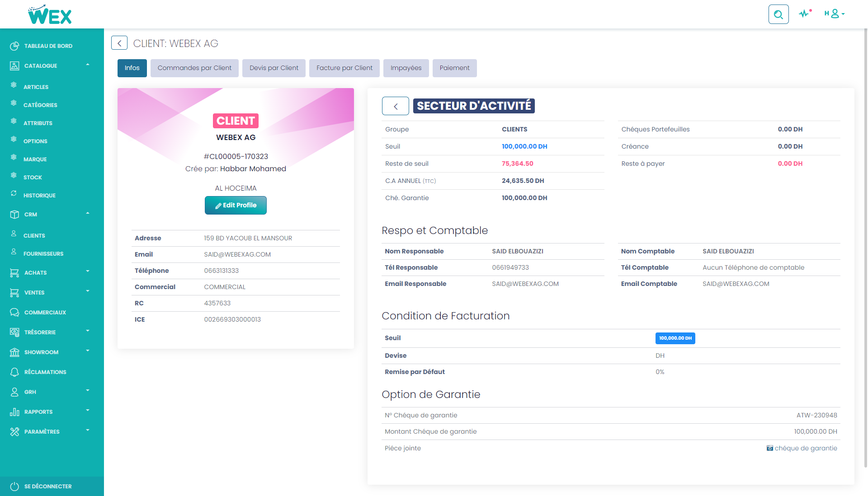
Task: Click back arrow beside Secteur d'activité
Action: tap(396, 106)
